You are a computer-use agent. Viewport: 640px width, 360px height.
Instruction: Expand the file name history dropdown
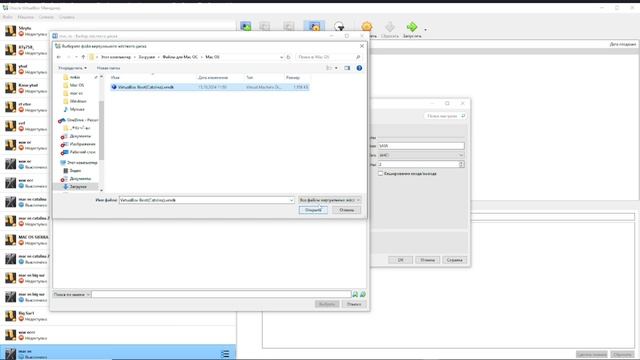291,200
